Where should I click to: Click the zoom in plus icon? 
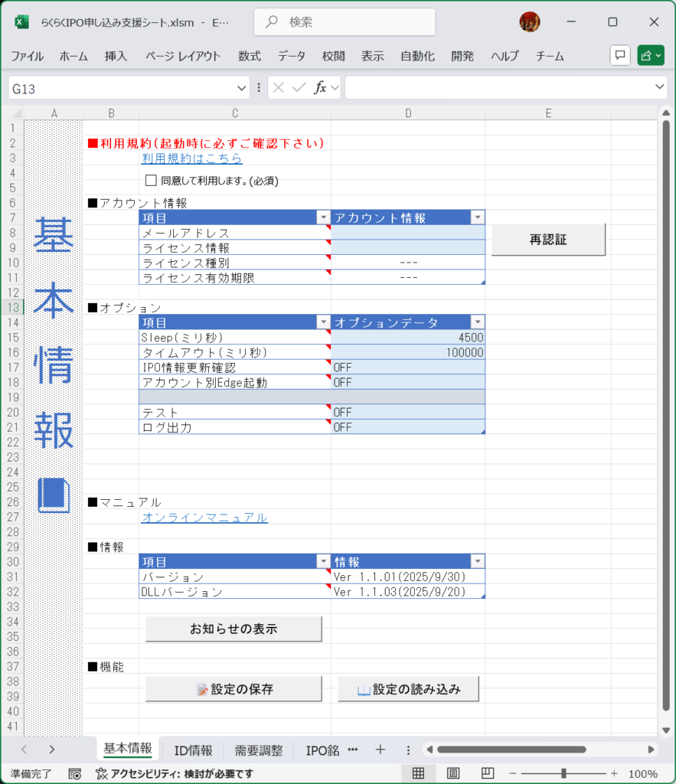point(613,773)
